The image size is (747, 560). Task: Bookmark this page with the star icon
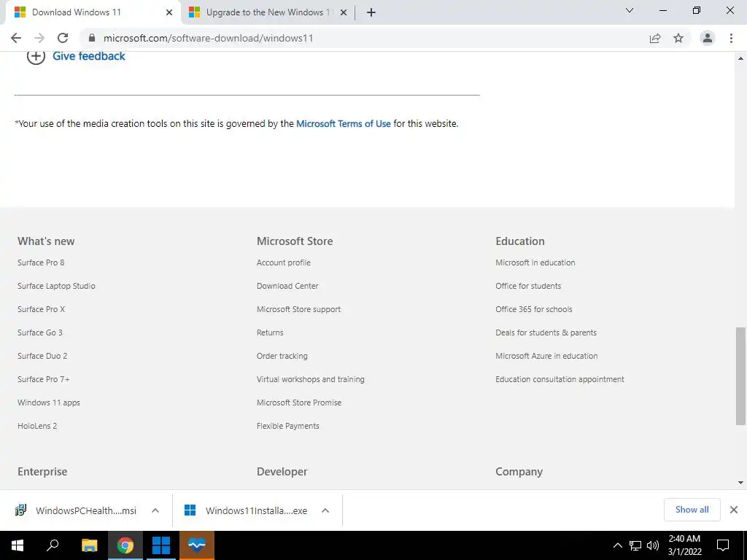coord(678,38)
